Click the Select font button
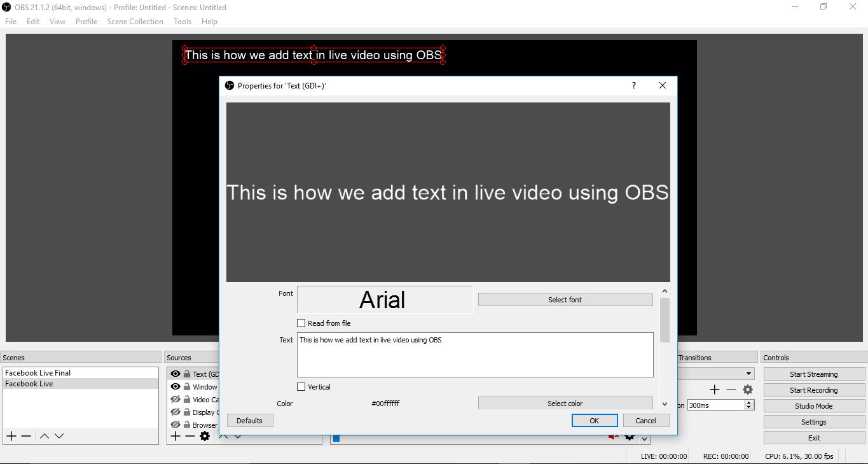The image size is (868, 464). tap(565, 300)
